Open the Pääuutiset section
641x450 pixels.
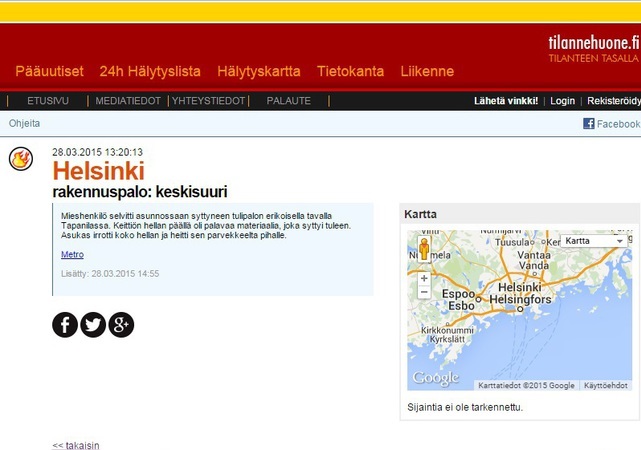pyautogui.click(x=49, y=71)
